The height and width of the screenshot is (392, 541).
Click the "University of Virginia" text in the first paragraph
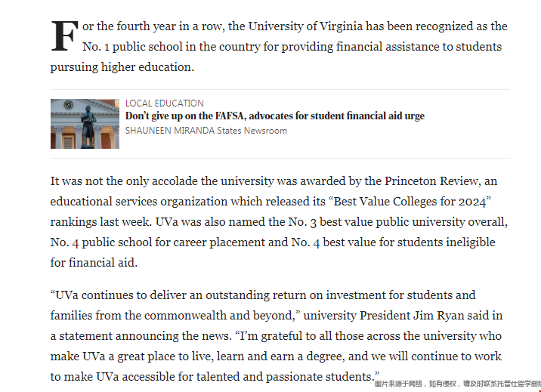305,26
